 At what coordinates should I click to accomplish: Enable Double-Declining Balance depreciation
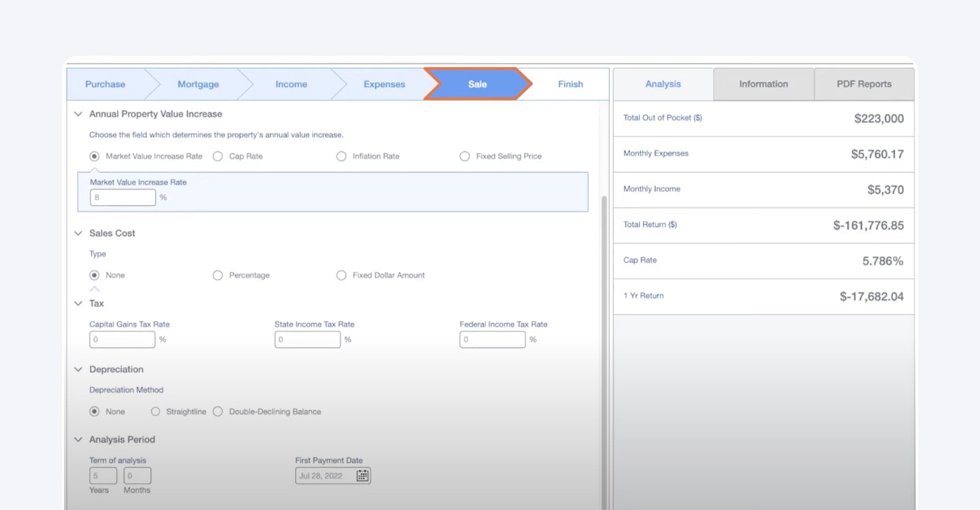click(x=218, y=411)
